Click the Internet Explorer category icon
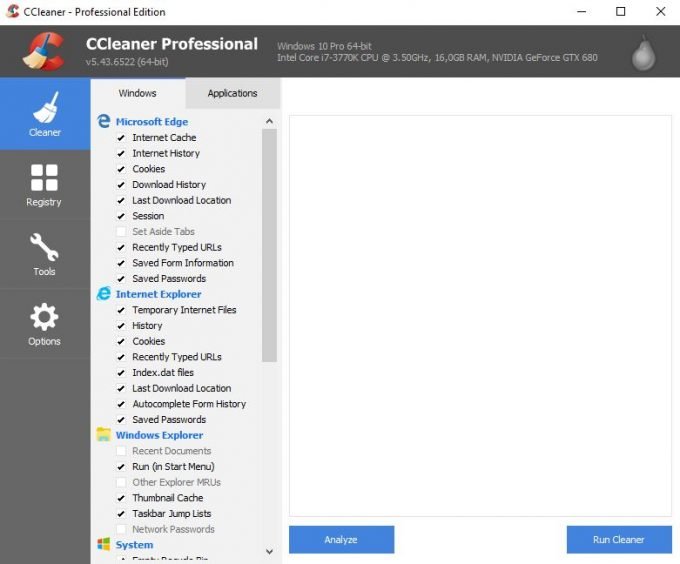680x564 pixels. [x=104, y=293]
